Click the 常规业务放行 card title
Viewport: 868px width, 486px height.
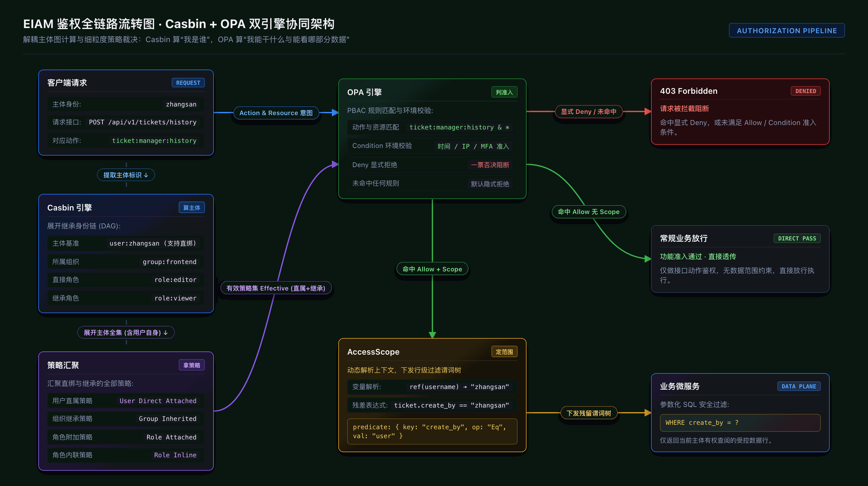click(x=683, y=238)
